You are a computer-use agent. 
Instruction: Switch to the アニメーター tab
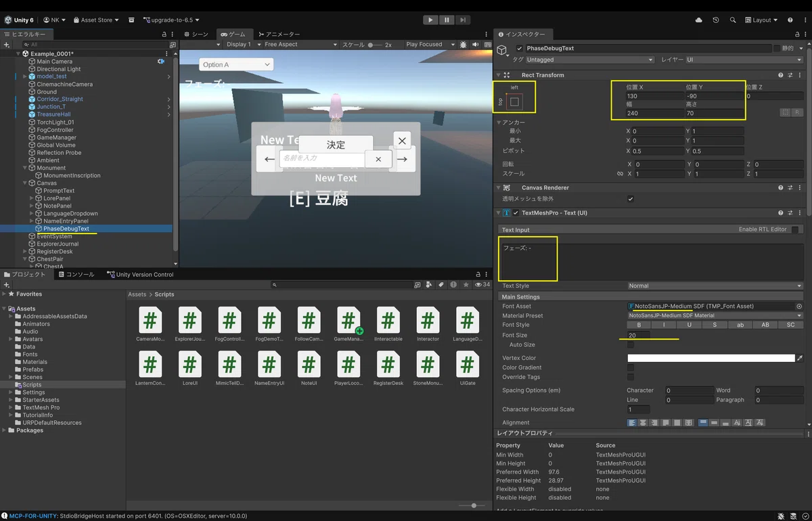279,34
